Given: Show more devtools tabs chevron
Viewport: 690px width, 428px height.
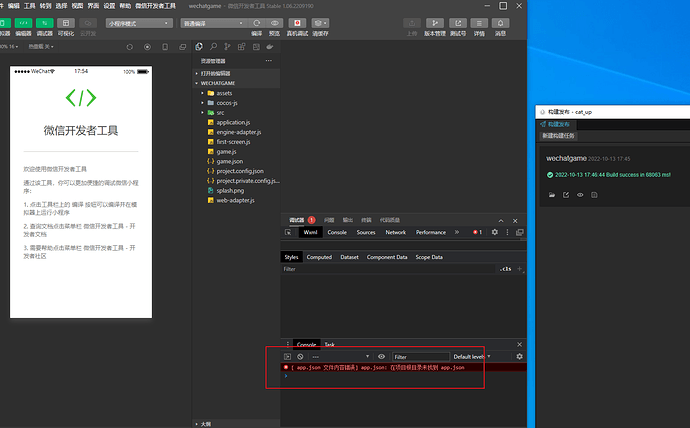Looking at the screenshot, I should point(457,232).
